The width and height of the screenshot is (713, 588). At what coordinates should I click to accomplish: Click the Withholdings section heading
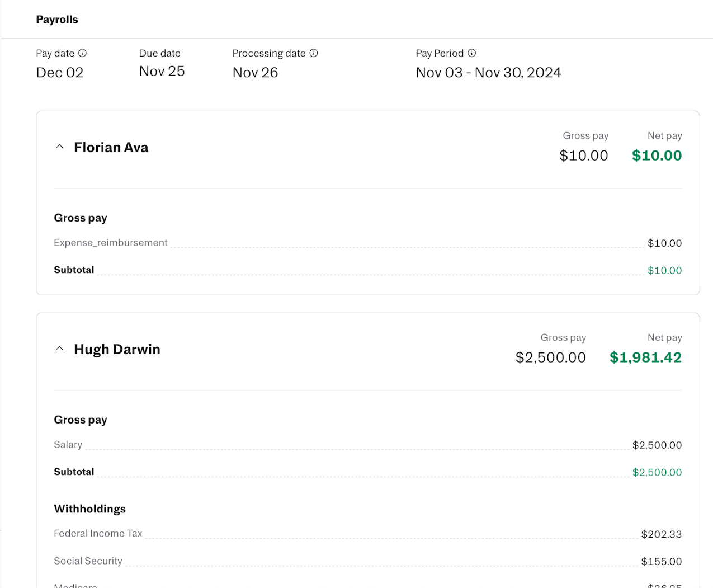[x=89, y=509]
